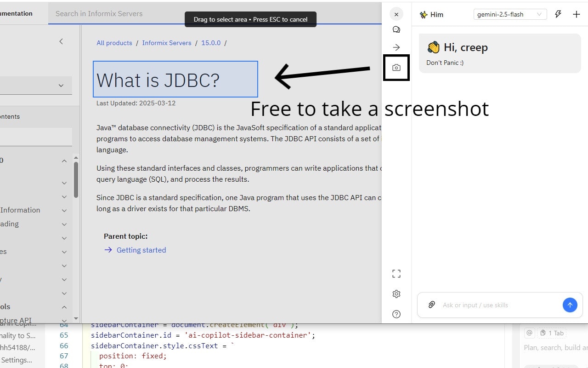Open the 'All products' breadcrumb link
588x368 pixels.
[114, 43]
